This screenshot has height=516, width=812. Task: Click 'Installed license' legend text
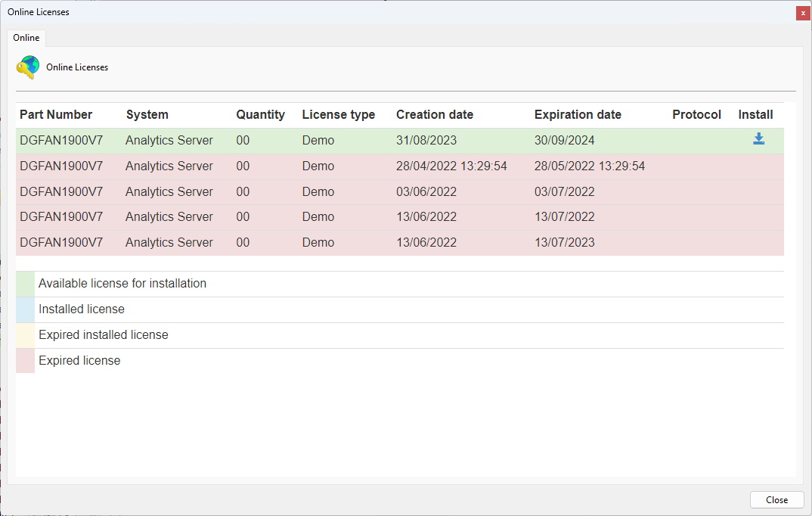(x=82, y=309)
